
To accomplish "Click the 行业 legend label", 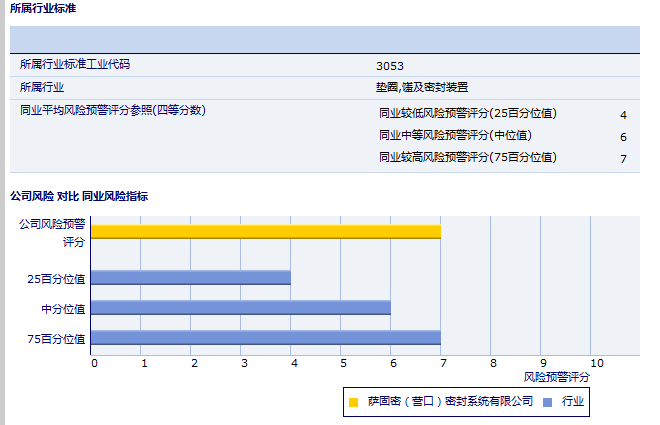I will 573,402.
